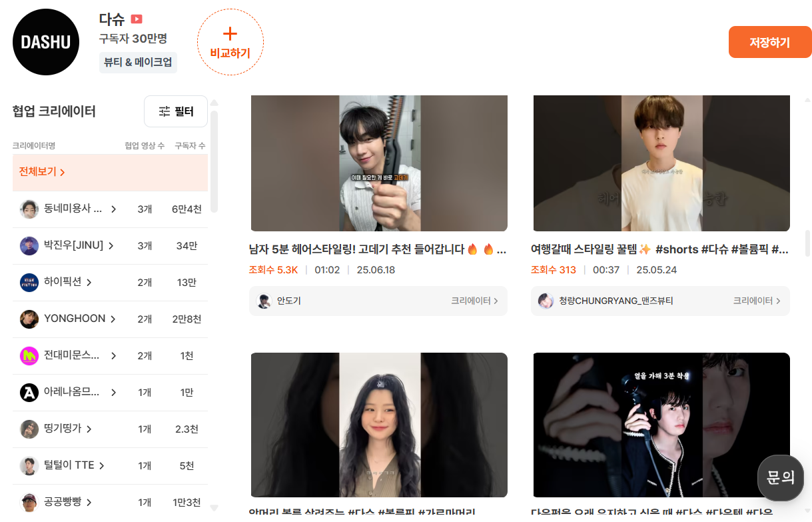Select the 뷰티 & 메이크업 category tag
812x522 pixels.
point(138,62)
